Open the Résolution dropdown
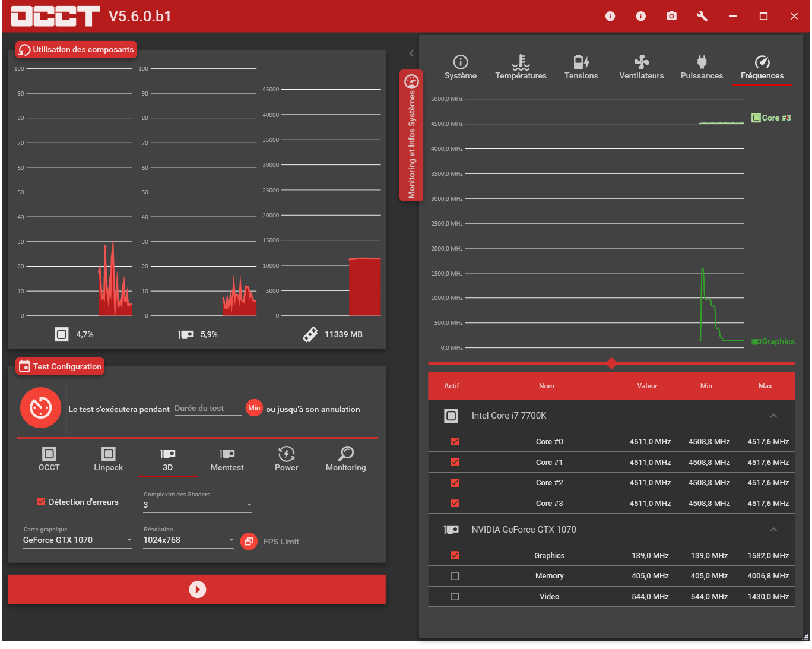Image resolution: width=812 pixels, height=649 pixels. pos(231,540)
